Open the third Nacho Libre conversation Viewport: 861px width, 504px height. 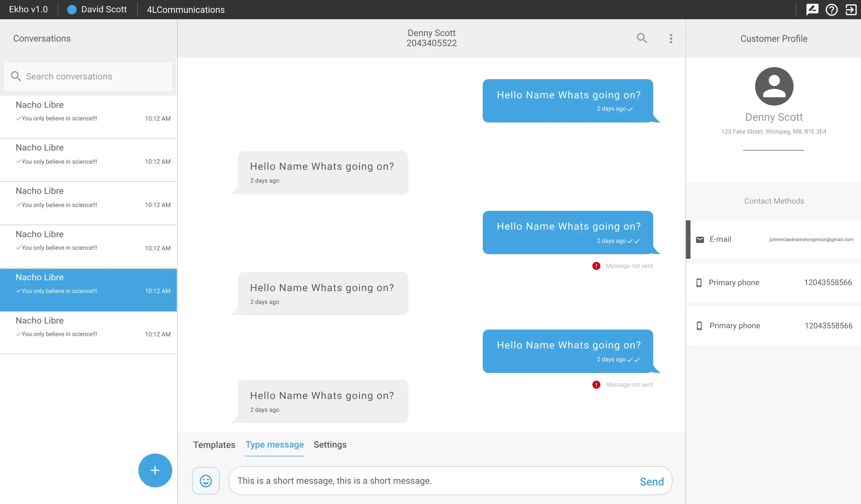click(88, 203)
